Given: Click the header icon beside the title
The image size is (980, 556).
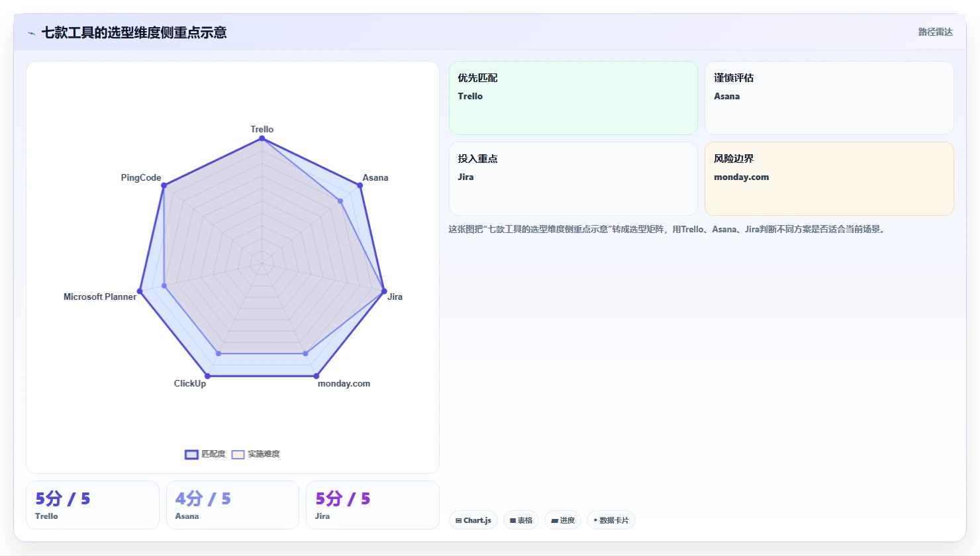Looking at the screenshot, I should tap(31, 32).
